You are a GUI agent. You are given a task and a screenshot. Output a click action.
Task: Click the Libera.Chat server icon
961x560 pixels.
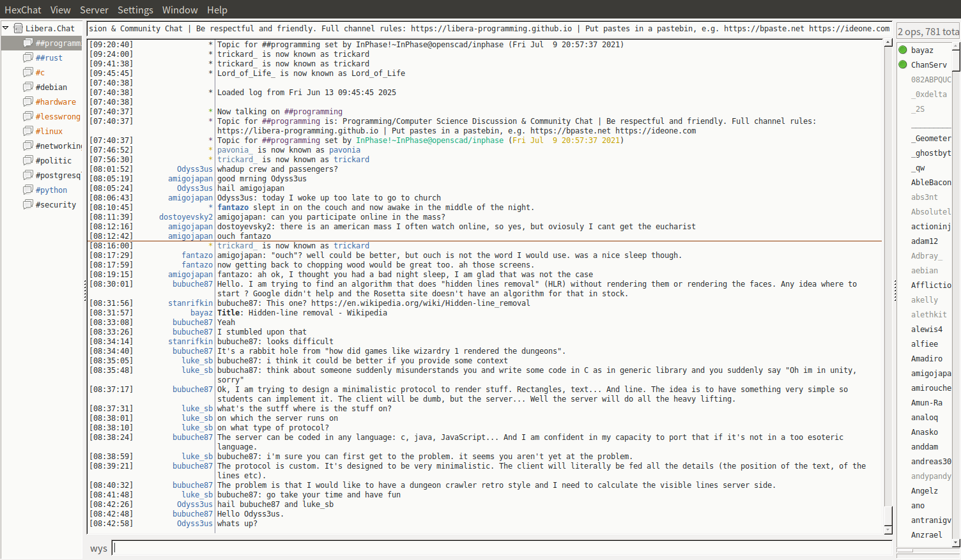click(x=19, y=28)
